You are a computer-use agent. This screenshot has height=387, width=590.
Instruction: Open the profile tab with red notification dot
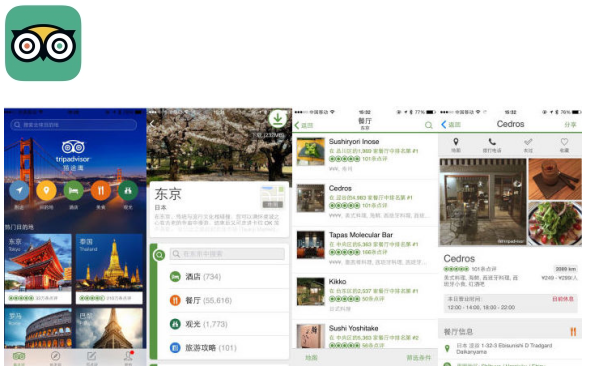[x=128, y=358]
